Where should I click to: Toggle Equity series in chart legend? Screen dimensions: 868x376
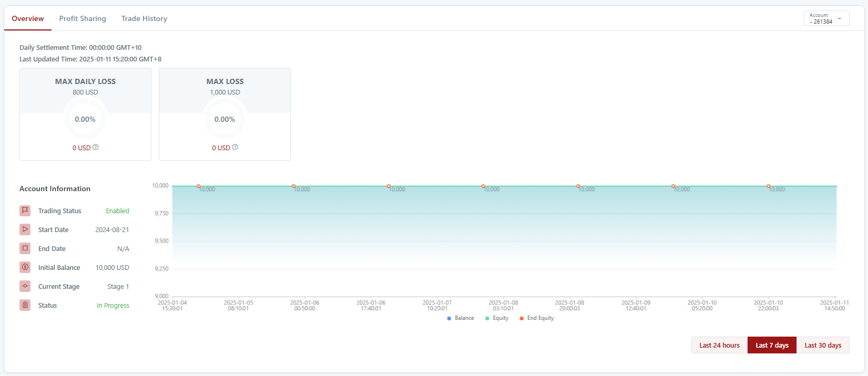[x=497, y=318]
